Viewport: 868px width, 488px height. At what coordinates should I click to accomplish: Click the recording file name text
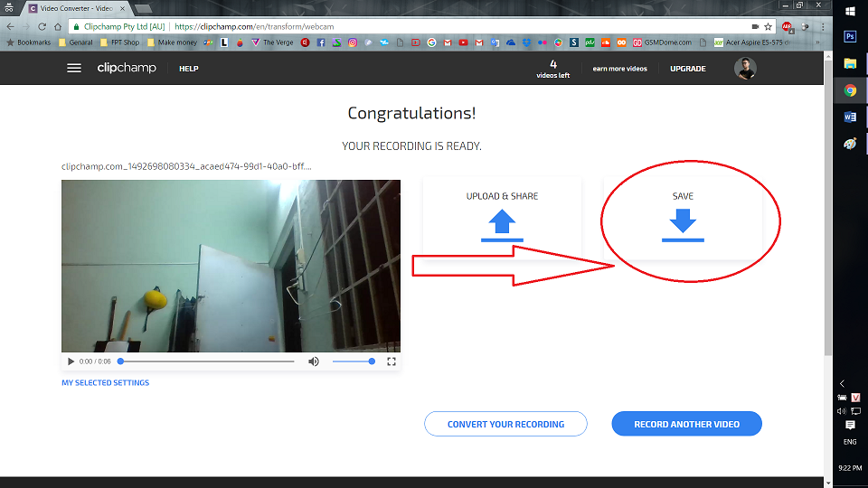[x=186, y=166]
